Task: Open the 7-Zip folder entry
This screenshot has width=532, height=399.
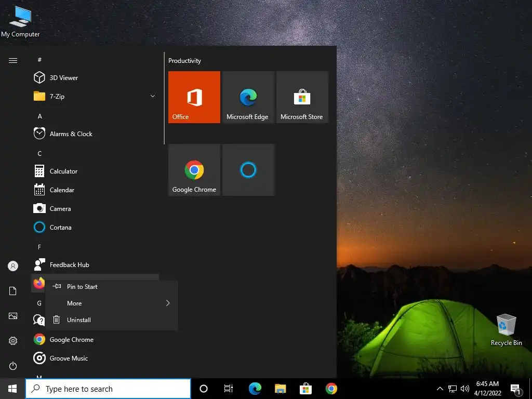Action: click(x=95, y=96)
